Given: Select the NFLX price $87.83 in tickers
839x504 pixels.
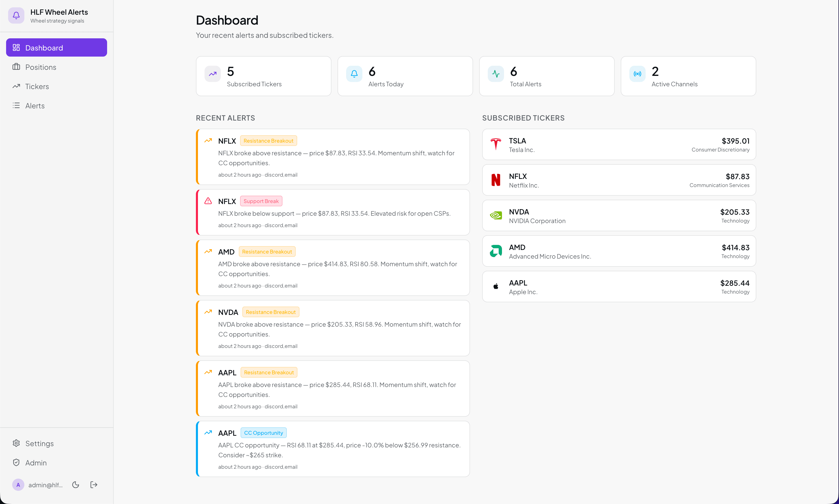Looking at the screenshot, I should click(x=737, y=177).
